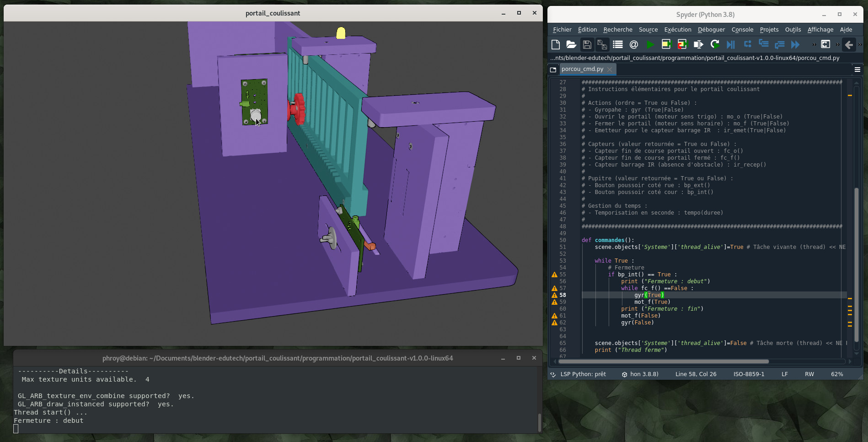The height and width of the screenshot is (442, 868).
Task: Click the file path breadcrumb above editor
Action: click(x=695, y=58)
